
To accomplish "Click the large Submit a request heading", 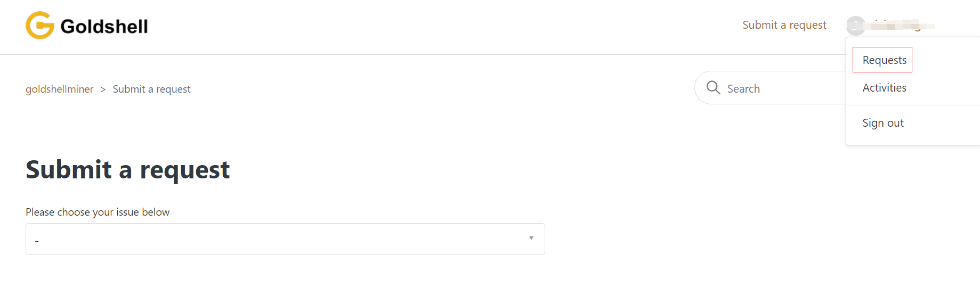I will point(127,170).
